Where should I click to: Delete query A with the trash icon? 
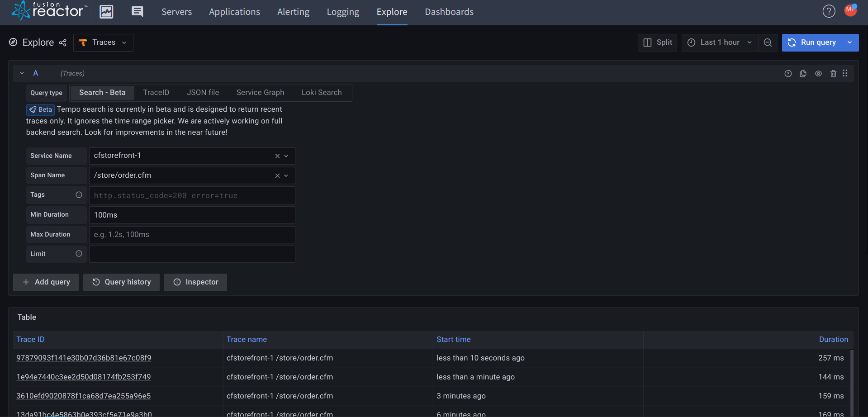click(833, 73)
